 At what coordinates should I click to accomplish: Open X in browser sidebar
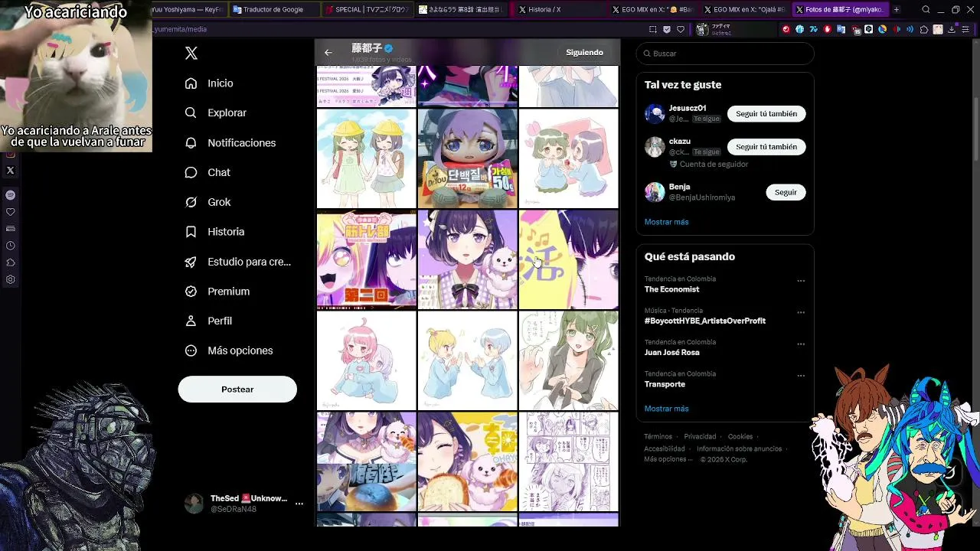11,171
